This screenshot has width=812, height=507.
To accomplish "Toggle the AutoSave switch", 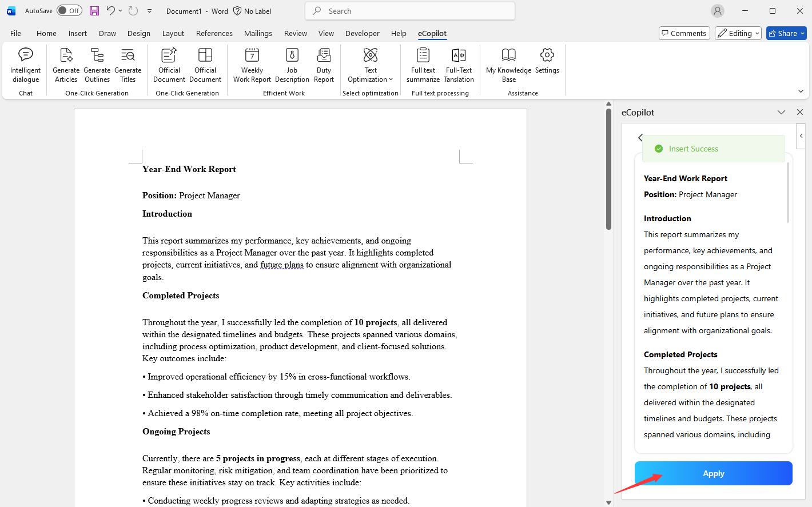I will point(69,11).
